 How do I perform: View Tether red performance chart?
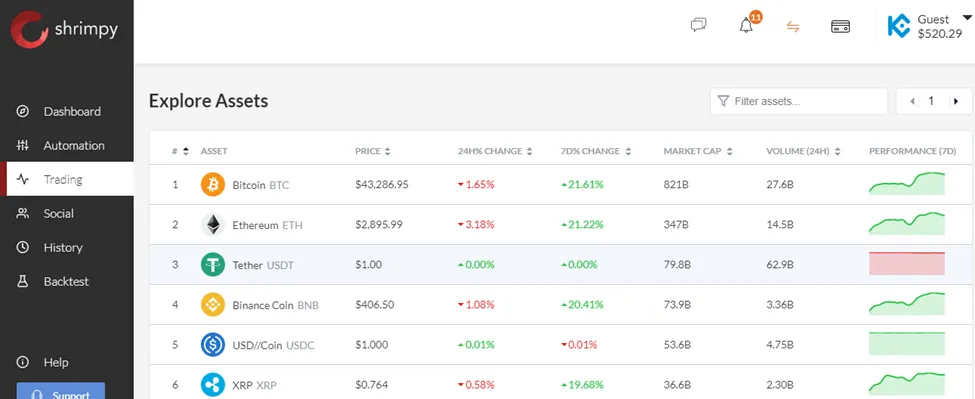[x=907, y=264]
